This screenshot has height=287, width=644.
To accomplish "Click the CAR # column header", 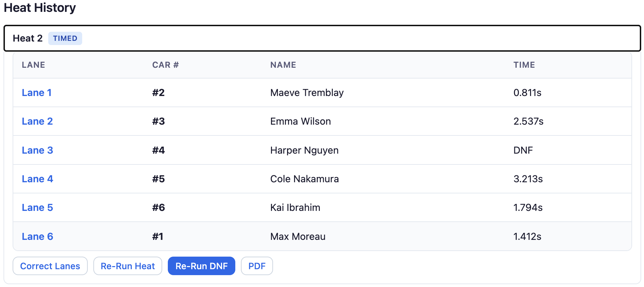I will tap(165, 65).
